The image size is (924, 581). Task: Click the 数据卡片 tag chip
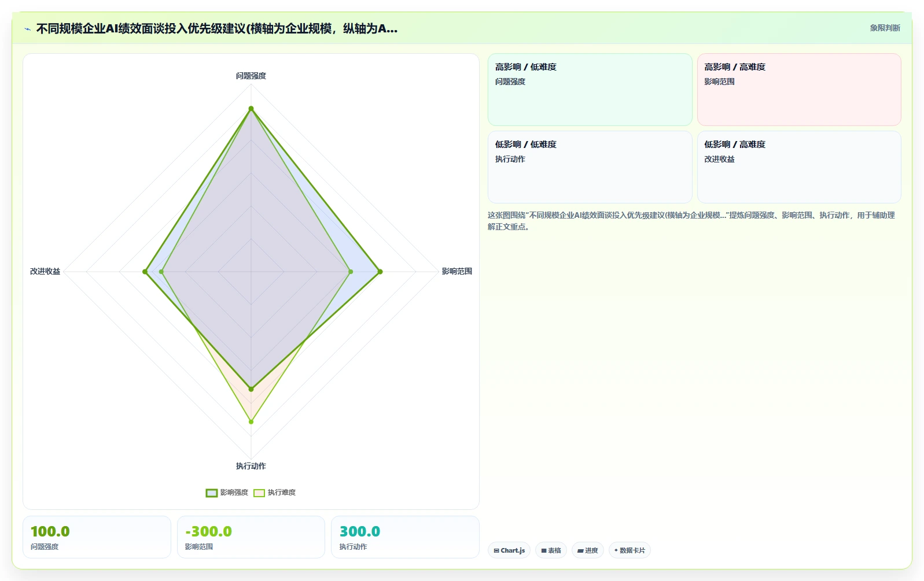(630, 550)
